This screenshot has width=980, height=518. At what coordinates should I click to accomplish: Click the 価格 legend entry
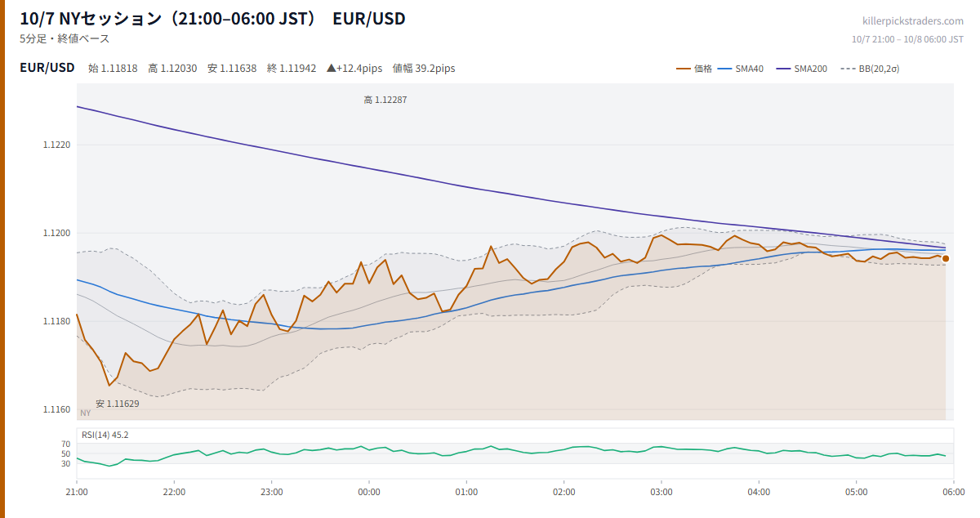tap(694, 69)
